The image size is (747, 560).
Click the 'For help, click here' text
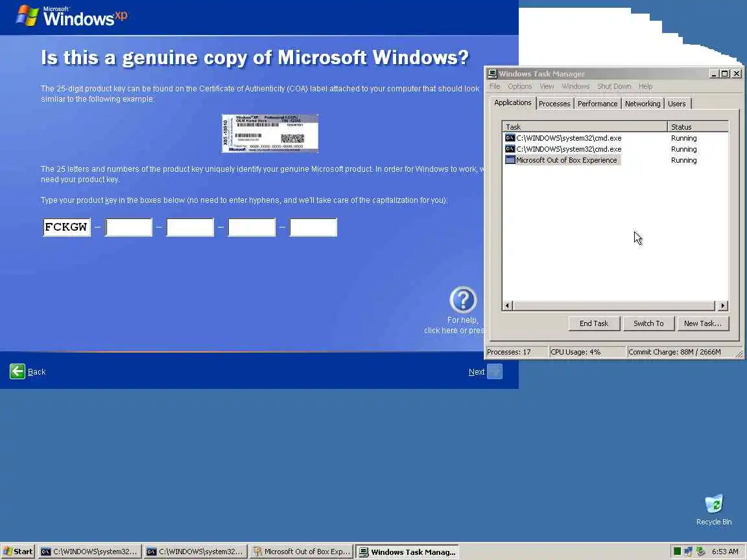[454, 325]
